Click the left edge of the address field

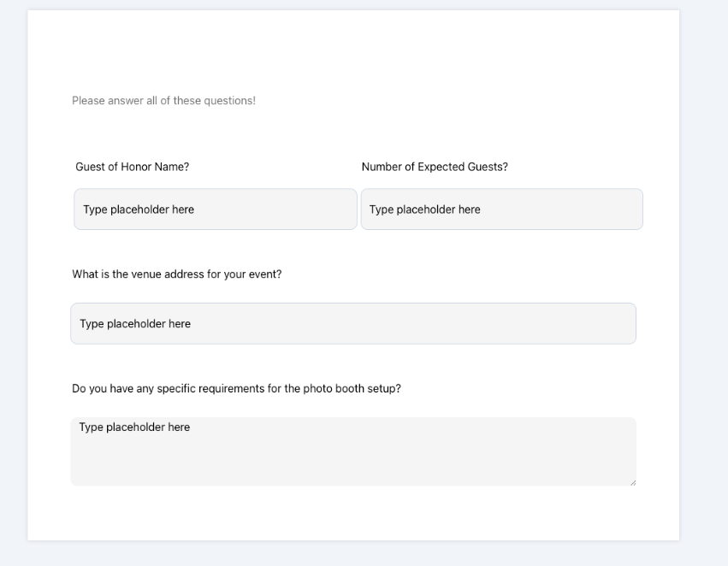coord(72,323)
